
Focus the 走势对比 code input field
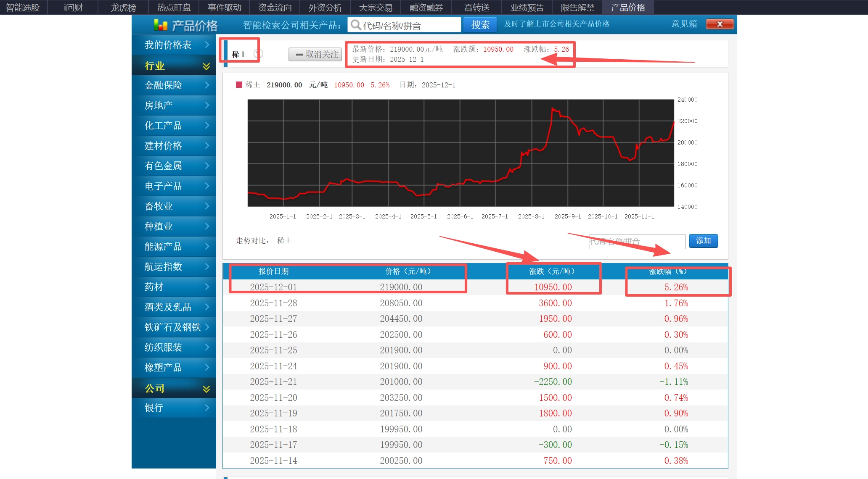click(x=637, y=241)
